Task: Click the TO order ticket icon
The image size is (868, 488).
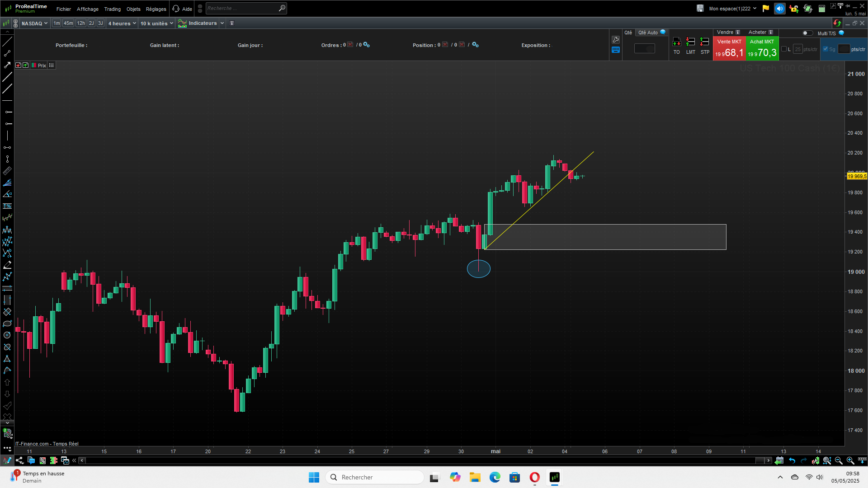Action: pos(676,46)
